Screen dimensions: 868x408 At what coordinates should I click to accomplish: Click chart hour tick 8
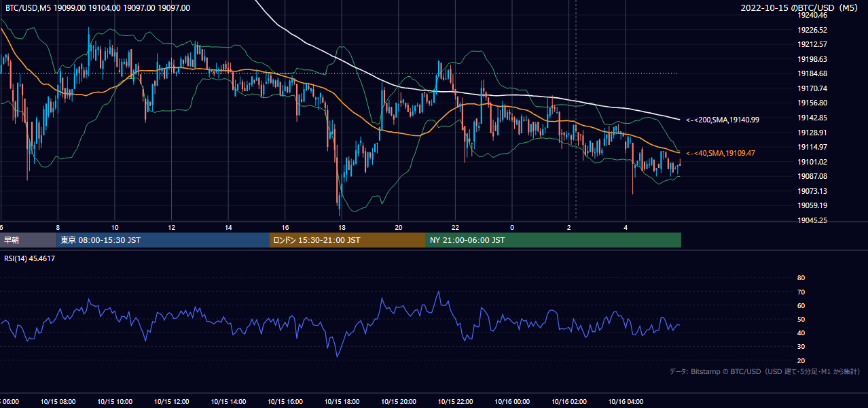58,228
